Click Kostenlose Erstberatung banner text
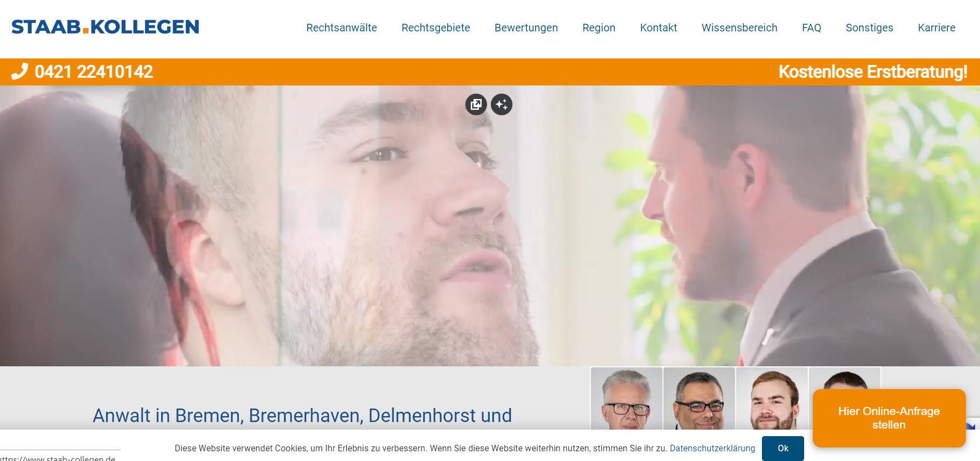 point(873,71)
